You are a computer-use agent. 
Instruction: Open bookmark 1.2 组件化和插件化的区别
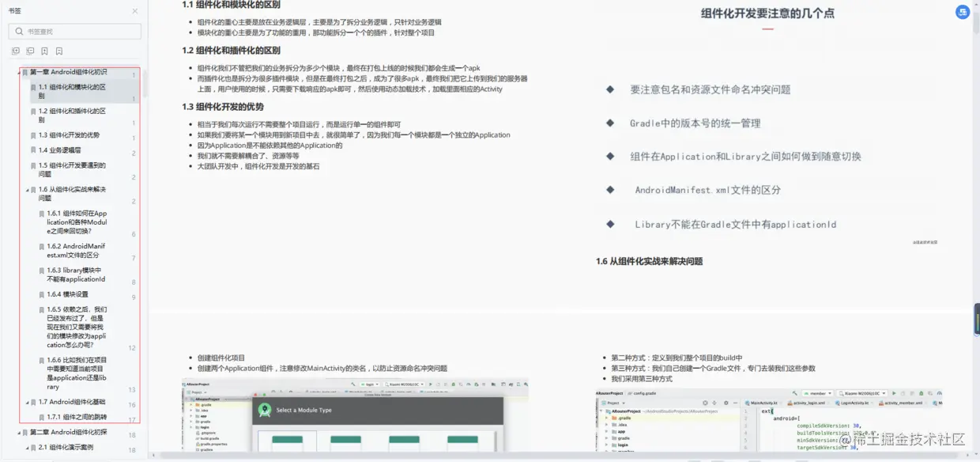click(x=72, y=116)
